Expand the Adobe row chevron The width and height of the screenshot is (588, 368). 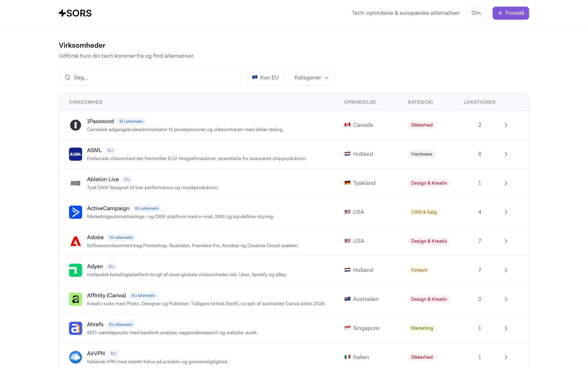506,241
